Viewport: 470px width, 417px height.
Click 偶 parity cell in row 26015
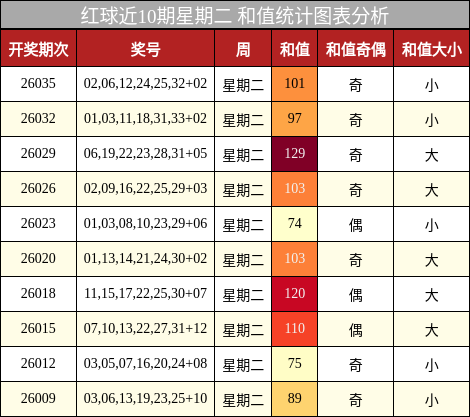coord(356,330)
